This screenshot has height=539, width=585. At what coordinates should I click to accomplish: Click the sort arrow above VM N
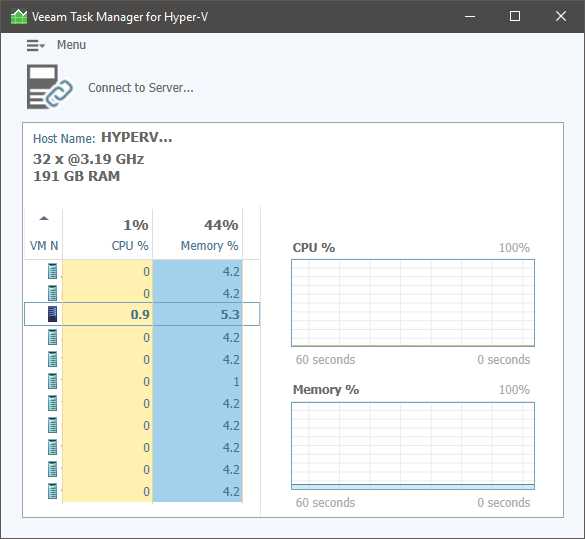(44, 219)
